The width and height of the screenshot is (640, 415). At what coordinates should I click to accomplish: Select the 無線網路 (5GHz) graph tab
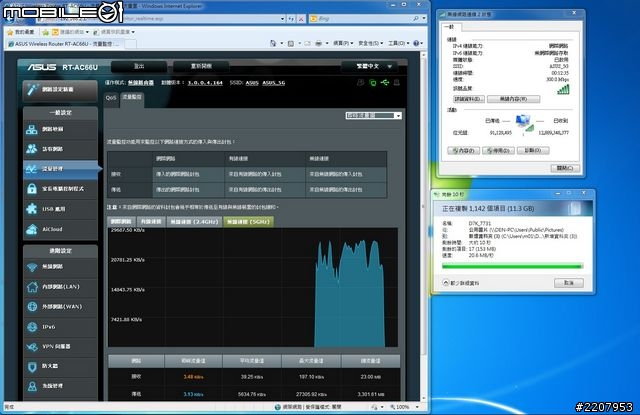247,220
